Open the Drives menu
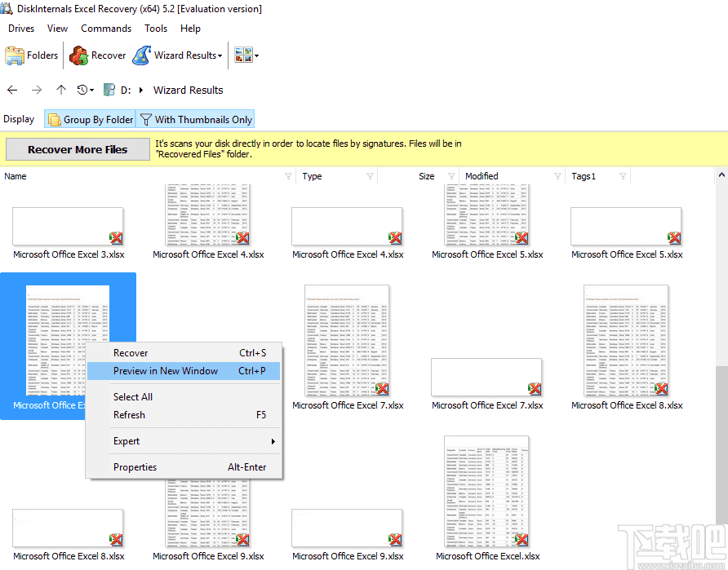 21,29
